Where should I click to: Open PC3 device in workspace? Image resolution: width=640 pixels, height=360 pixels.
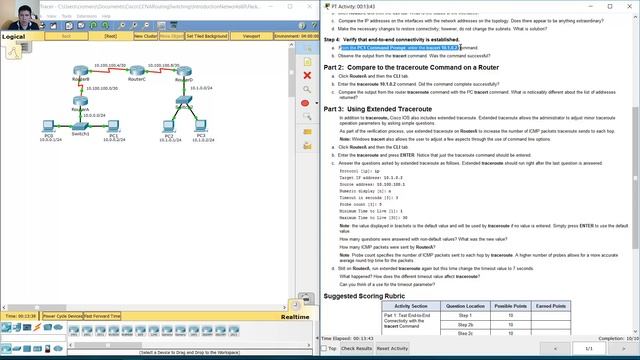click(200, 126)
